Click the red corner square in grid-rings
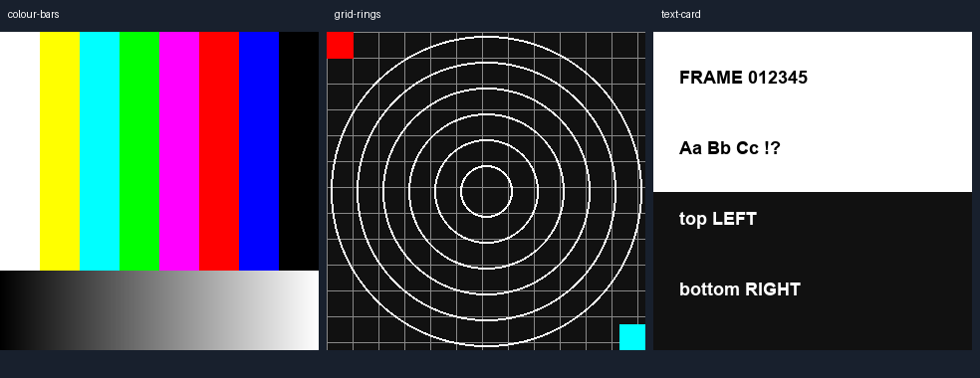The height and width of the screenshot is (378, 980). click(340, 45)
